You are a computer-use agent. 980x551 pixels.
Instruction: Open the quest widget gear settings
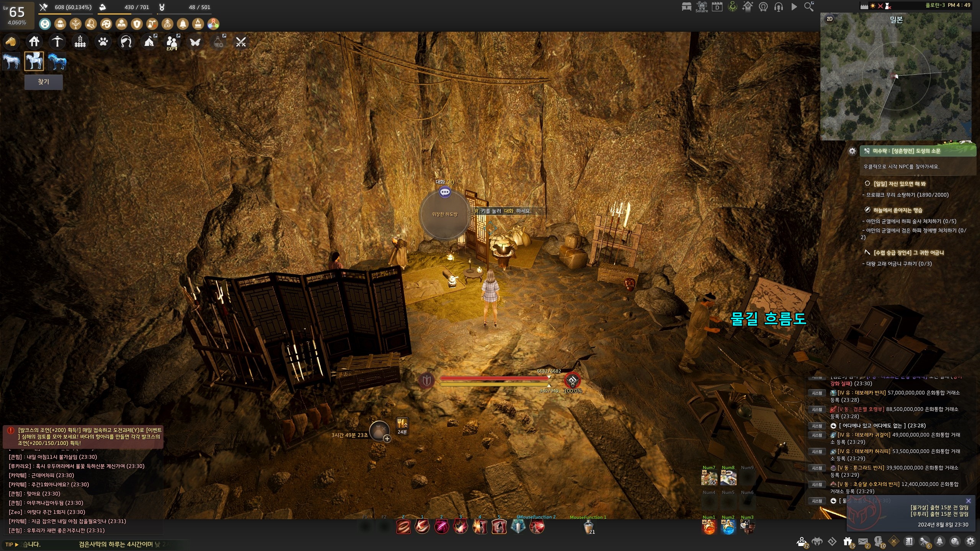click(852, 151)
